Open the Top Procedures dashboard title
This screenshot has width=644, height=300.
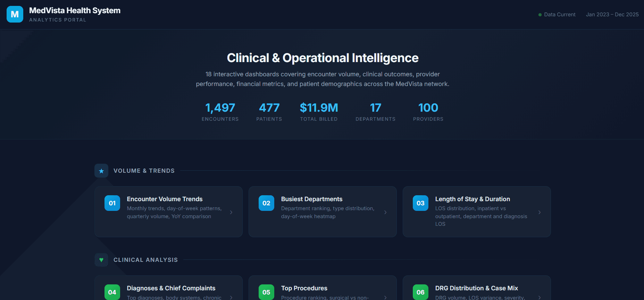click(304, 288)
